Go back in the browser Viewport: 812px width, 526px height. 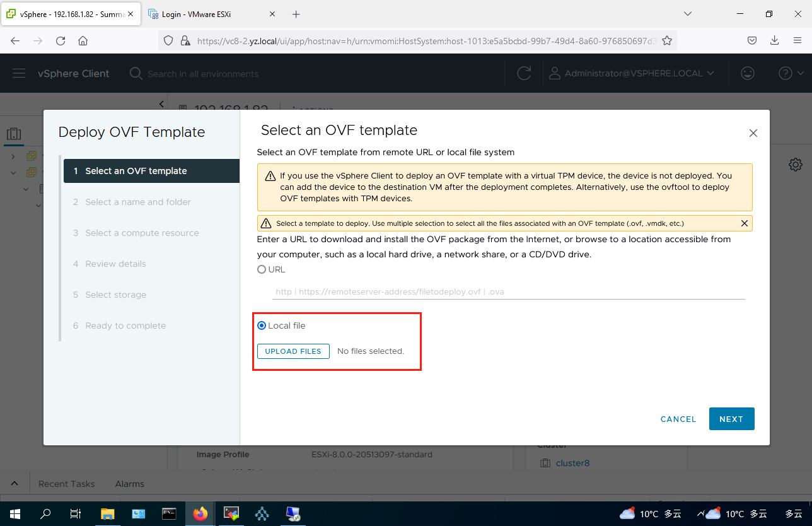tap(15, 40)
